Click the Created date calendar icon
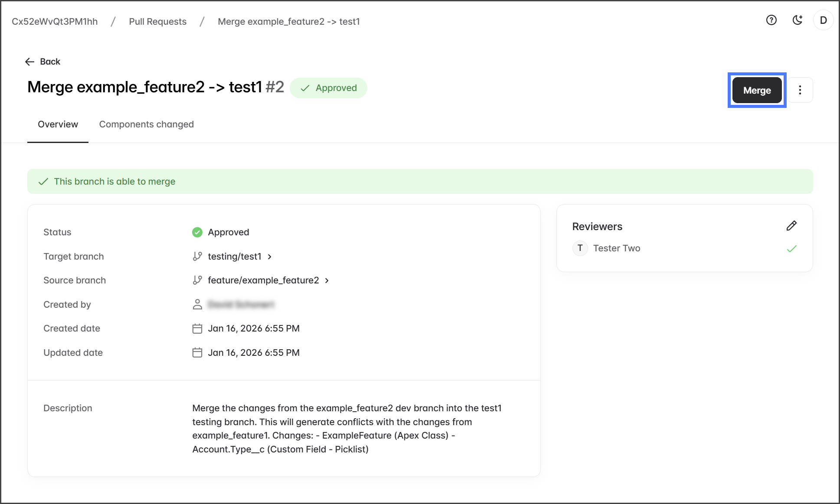 click(x=197, y=328)
